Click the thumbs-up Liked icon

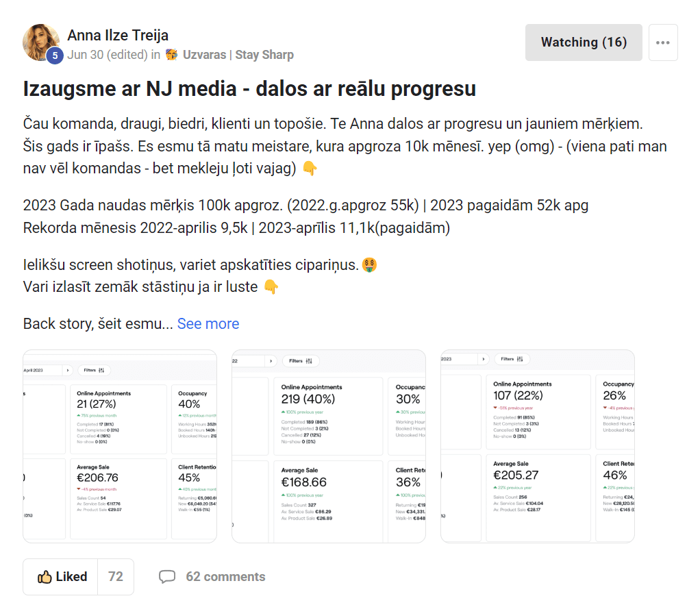(45, 577)
